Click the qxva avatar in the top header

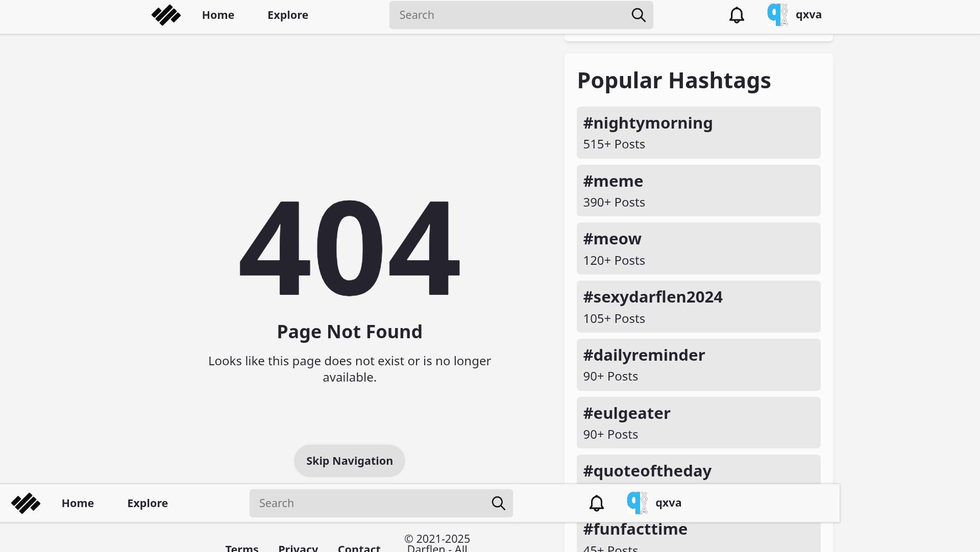point(777,15)
